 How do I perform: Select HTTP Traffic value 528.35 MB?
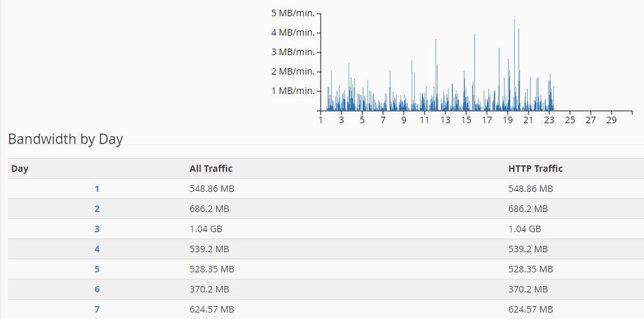(530, 269)
